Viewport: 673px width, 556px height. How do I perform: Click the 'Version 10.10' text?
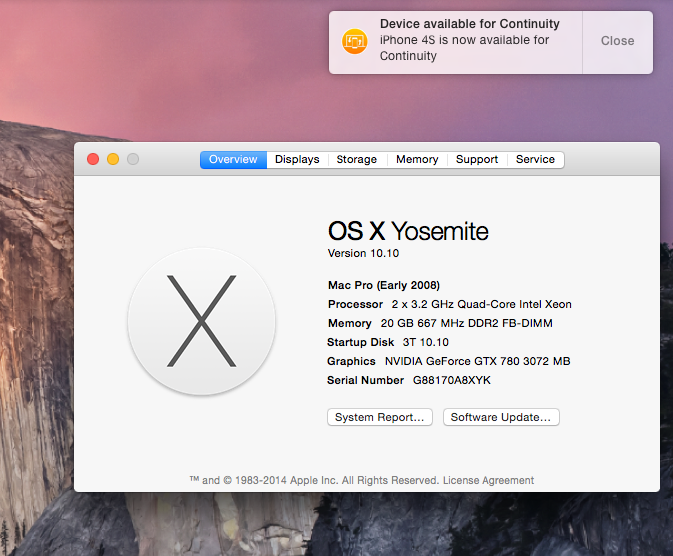tap(364, 254)
